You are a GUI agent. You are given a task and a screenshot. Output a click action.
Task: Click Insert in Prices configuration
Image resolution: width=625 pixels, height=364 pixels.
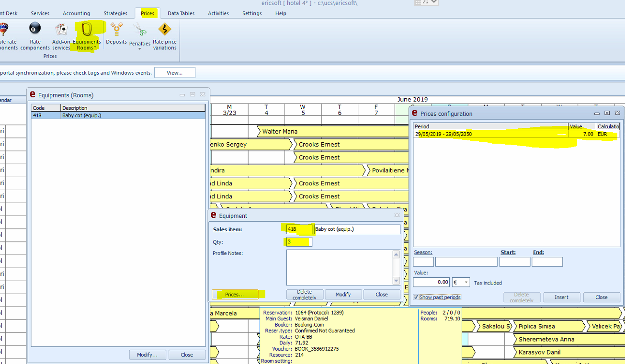[562, 297]
